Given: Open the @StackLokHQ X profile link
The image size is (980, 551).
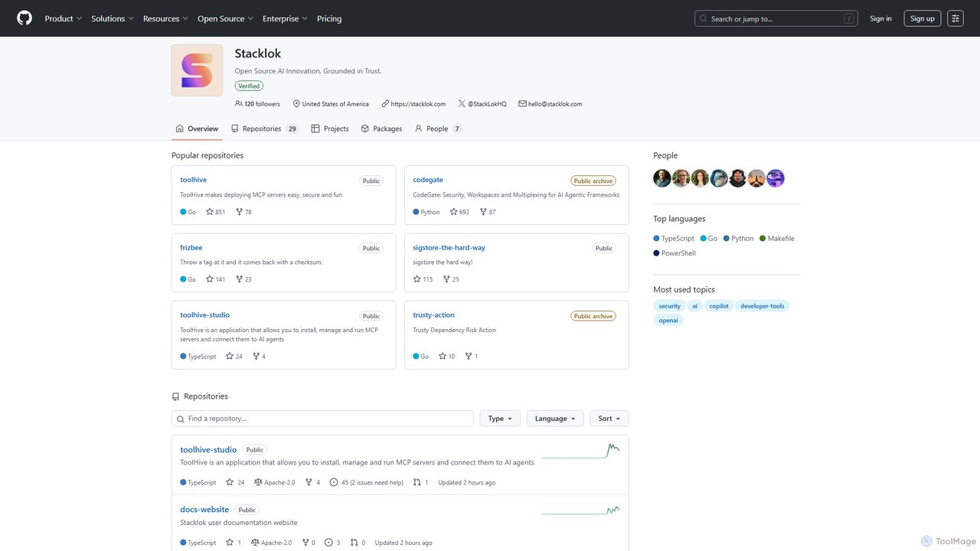Looking at the screenshot, I should pos(487,104).
